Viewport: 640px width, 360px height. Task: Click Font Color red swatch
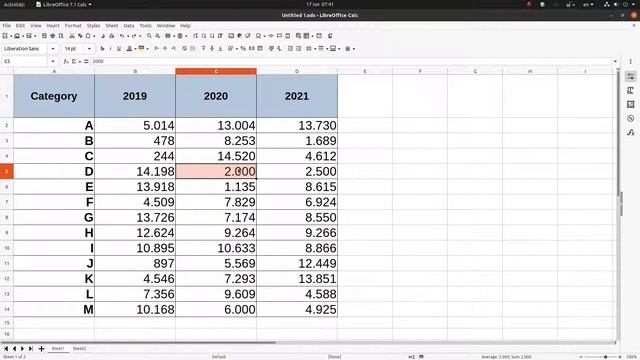pos(129,49)
